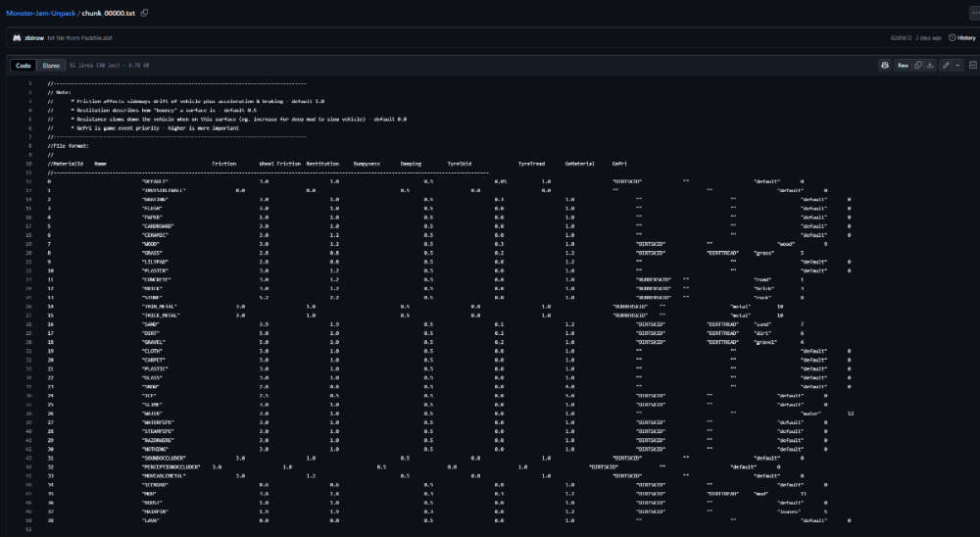
Task: Click the Copilot icon in file toolbar
Action: (884, 66)
